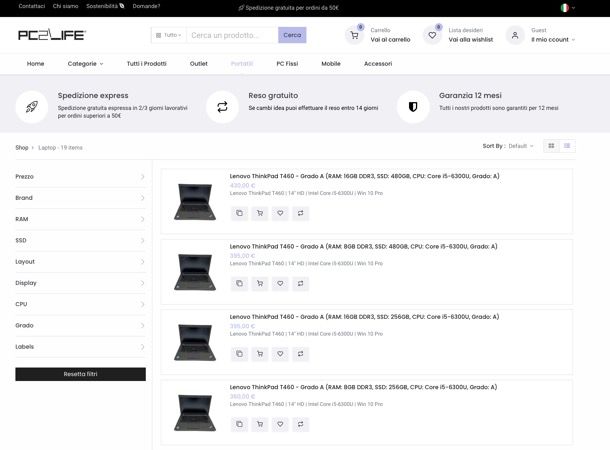Open the Categorie menu
This screenshot has width=610, height=450.
click(85, 64)
